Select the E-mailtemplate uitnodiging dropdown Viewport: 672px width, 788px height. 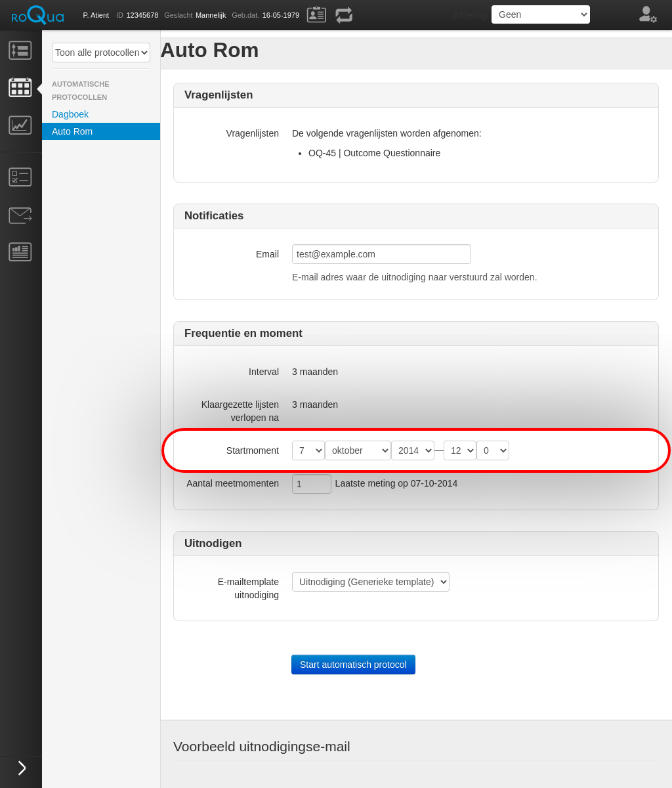[x=370, y=582]
